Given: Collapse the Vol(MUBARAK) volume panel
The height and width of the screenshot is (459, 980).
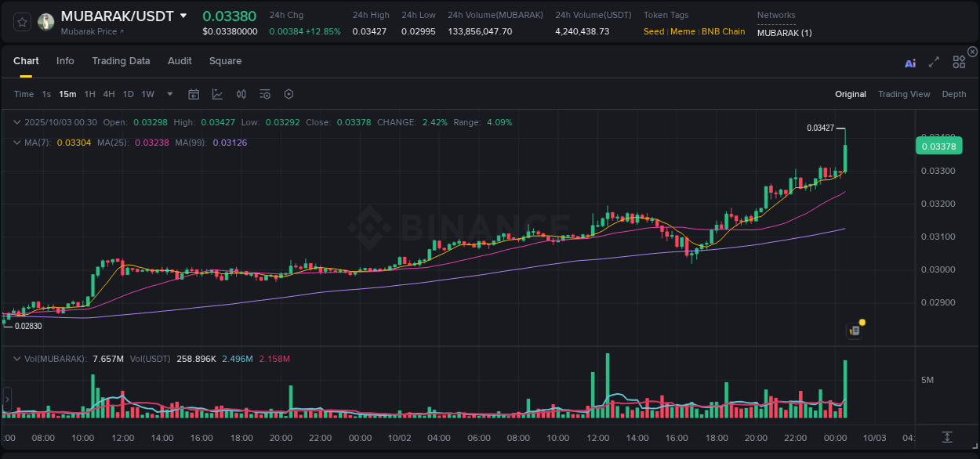Looking at the screenshot, I should point(17,358).
